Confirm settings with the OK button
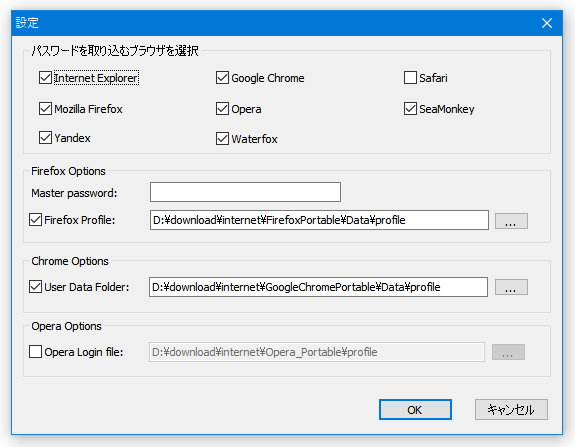This screenshot has height=447, width=575. [415, 410]
